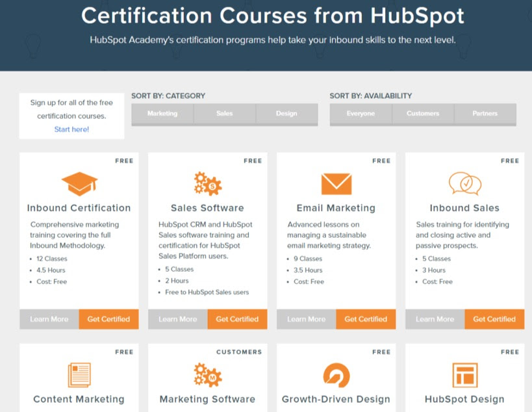Learn More about Email Marketing
This screenshot has height=412, width=532.
coord(307,319)
